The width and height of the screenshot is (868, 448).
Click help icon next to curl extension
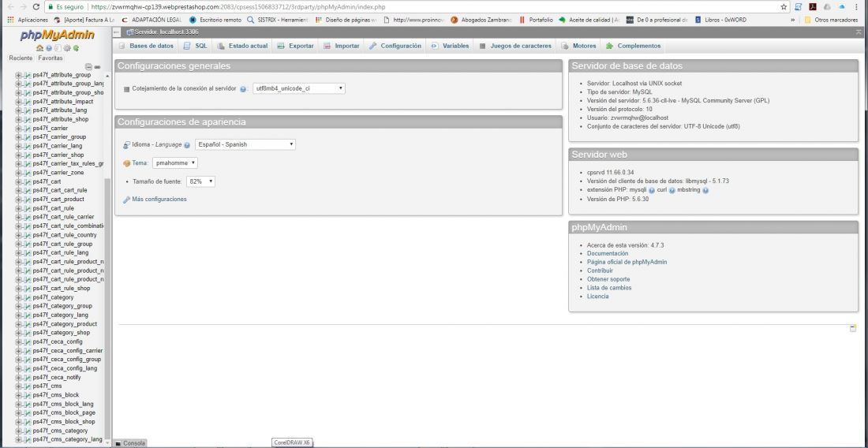coord(672,190)
